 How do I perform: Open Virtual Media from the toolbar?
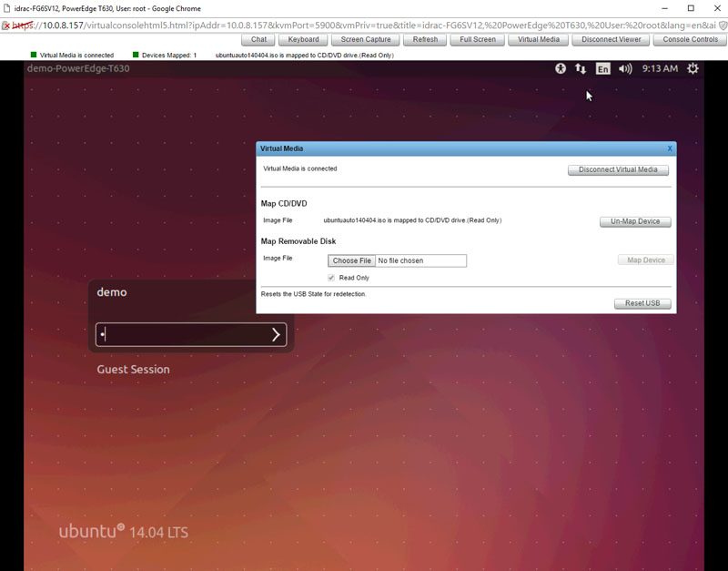(x=538, y=39)
